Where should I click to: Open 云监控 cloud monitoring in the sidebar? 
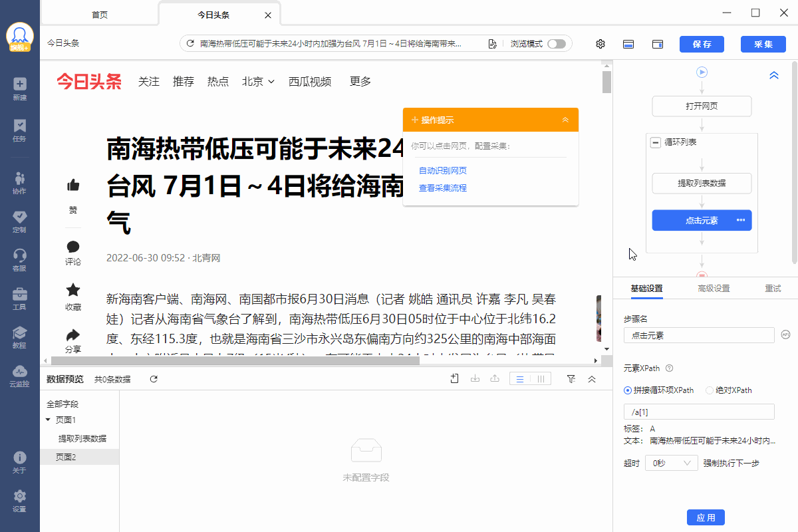(20, 376)
